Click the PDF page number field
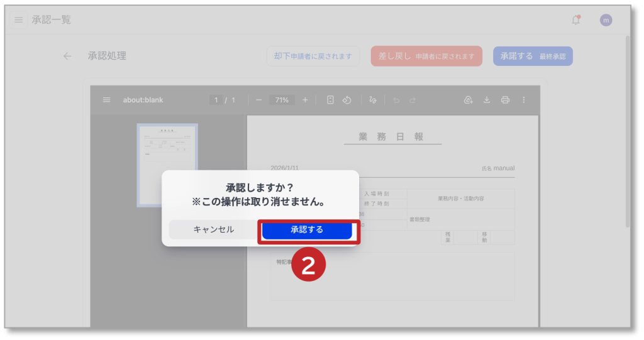Viewport: 644px width, 340px height. (216, 100)
